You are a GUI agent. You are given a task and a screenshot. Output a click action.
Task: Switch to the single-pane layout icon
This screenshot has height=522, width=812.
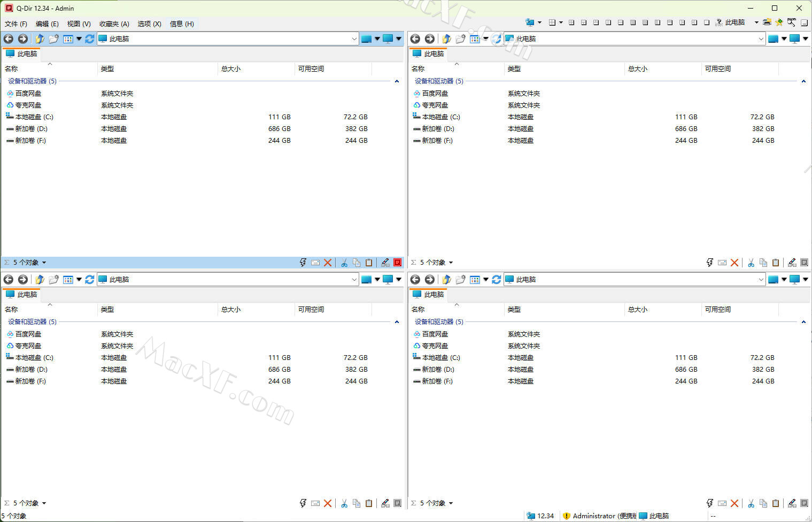707,22
